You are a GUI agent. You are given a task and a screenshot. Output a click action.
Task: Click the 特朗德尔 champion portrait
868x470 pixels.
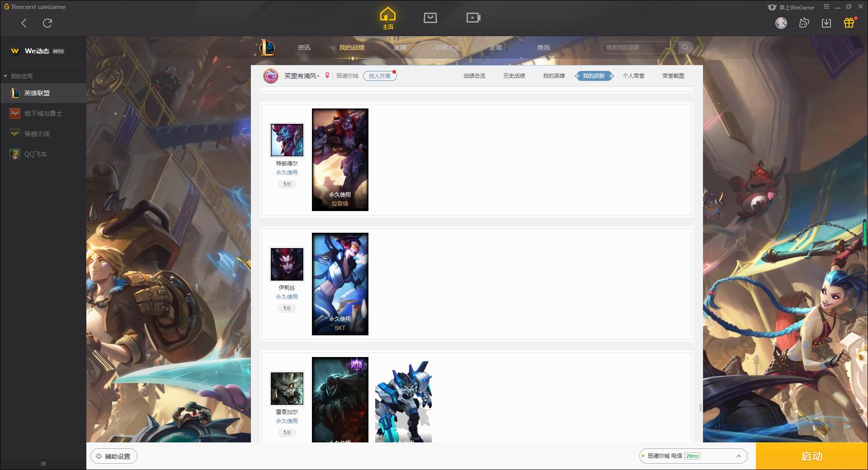(287, 140)
